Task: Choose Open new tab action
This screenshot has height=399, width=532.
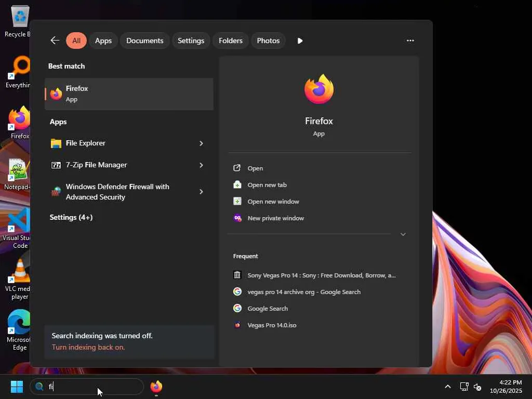Action: pyautogui.click(x=267, y=185)
